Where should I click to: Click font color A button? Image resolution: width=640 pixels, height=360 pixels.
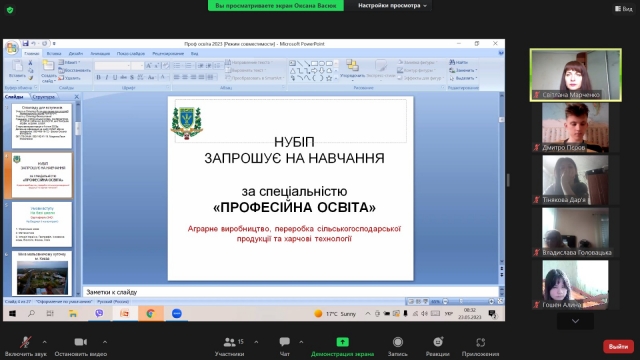pyautogui.click(x=163, y=77)
